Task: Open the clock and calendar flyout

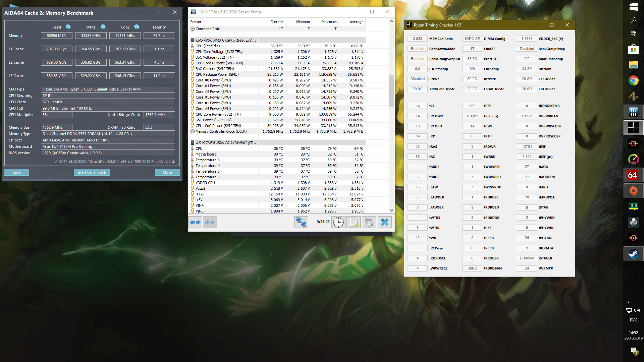Action: pos(633,336)
